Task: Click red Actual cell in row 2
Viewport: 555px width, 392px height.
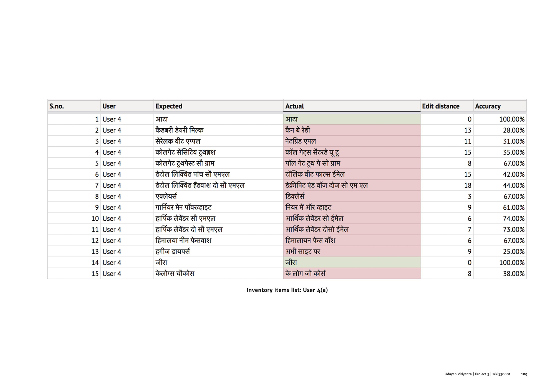Action: 352,130
